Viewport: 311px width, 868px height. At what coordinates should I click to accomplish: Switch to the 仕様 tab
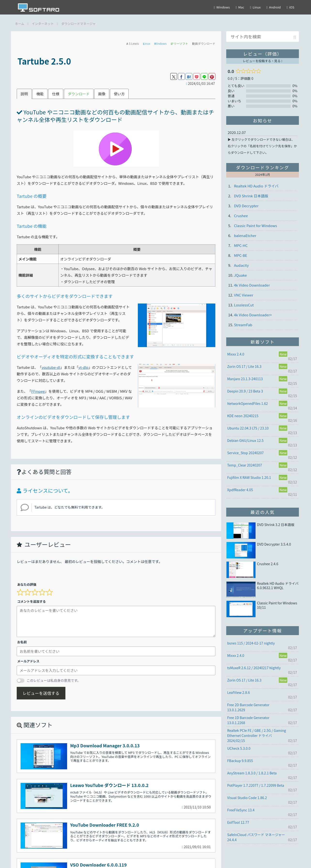pyautogui.click(x=56, y=94)
